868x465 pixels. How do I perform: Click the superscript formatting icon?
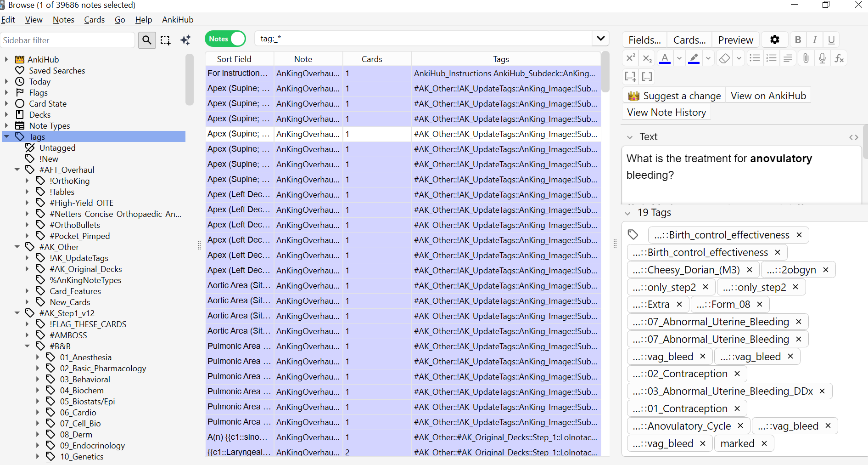tap(631, 58)
